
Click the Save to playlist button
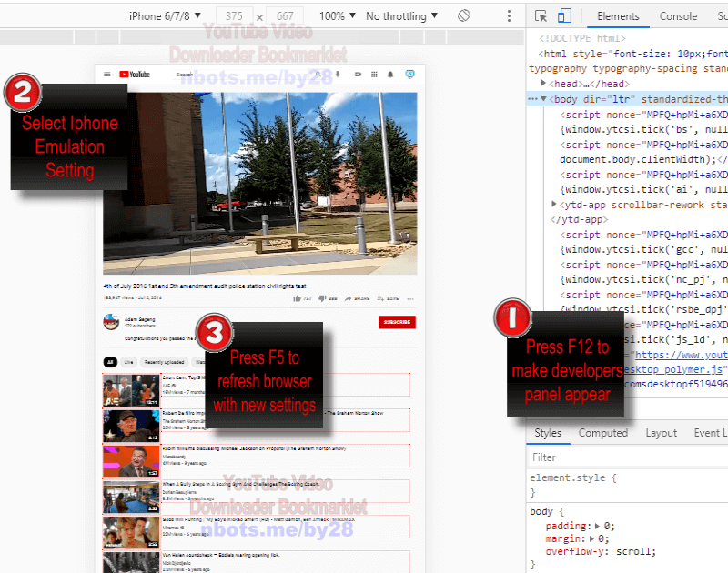[389, 298]
